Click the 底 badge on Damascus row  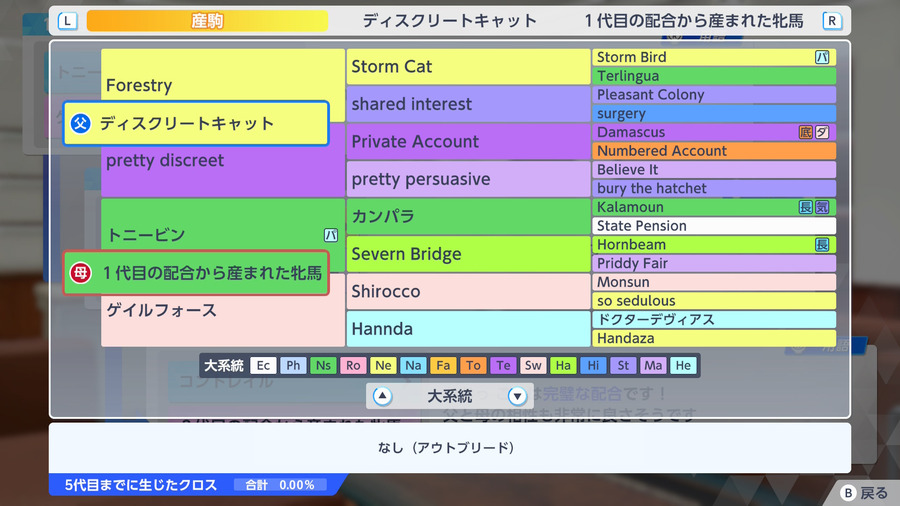(x=806, y=132)
